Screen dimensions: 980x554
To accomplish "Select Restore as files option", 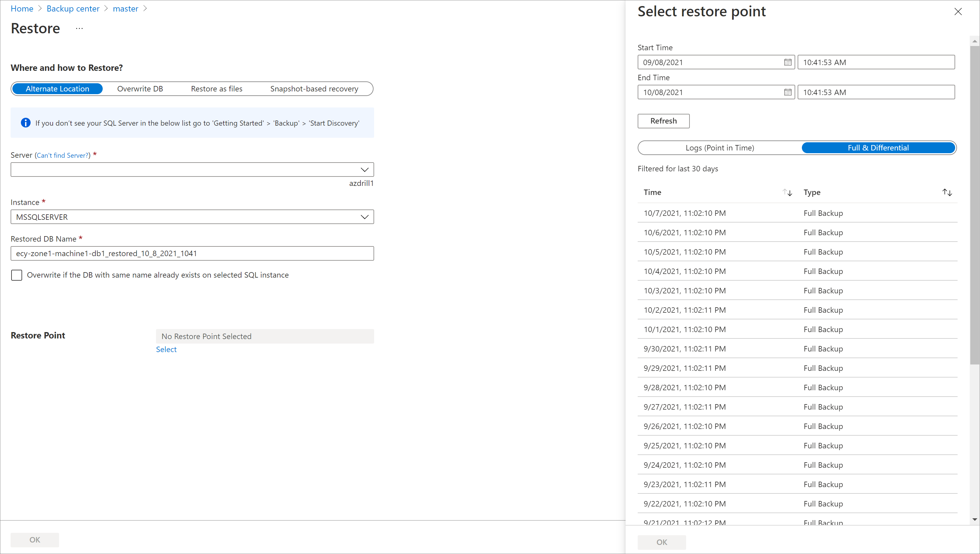I will tap(216, 88).
